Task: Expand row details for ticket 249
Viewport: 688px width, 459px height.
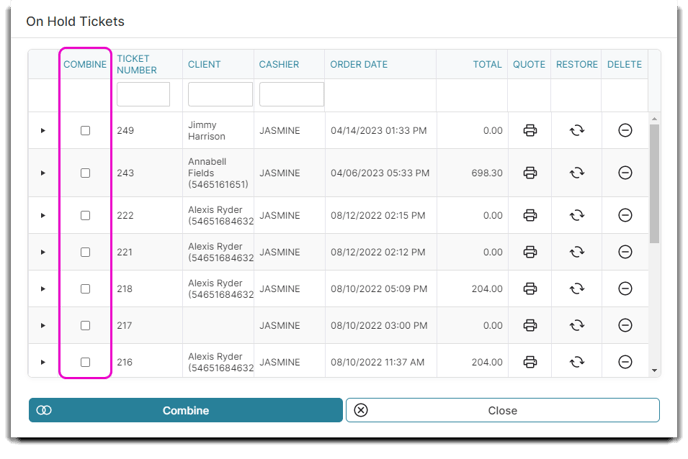Action: [43, 131]
